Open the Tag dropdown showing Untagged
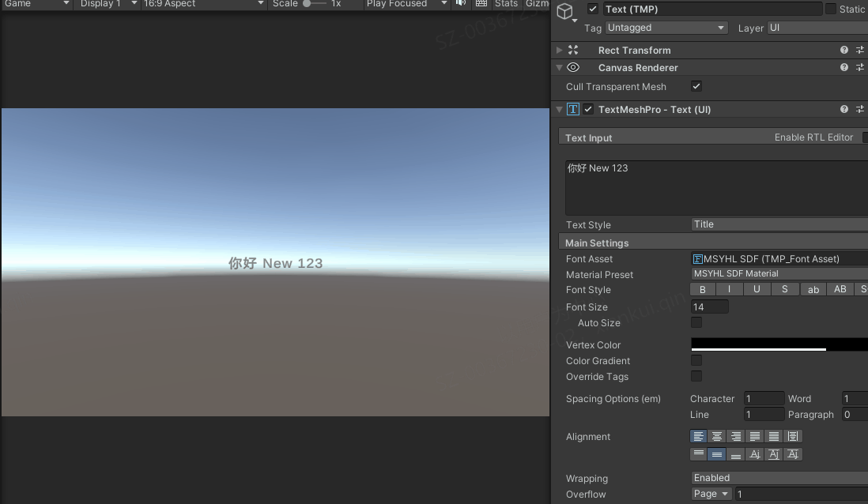The width and height of the screenshot is (868, 504). pyautogui.click(x=666, y=27)
